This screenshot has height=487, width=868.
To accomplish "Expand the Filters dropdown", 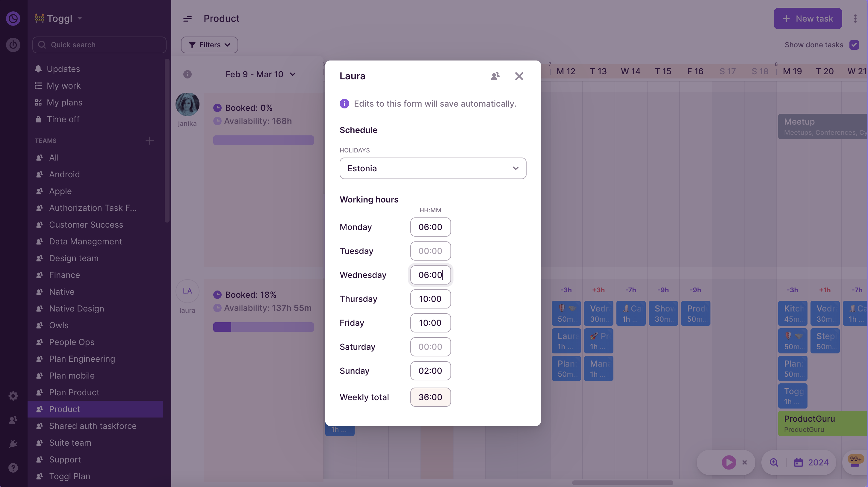I will (x=209, y=45).
